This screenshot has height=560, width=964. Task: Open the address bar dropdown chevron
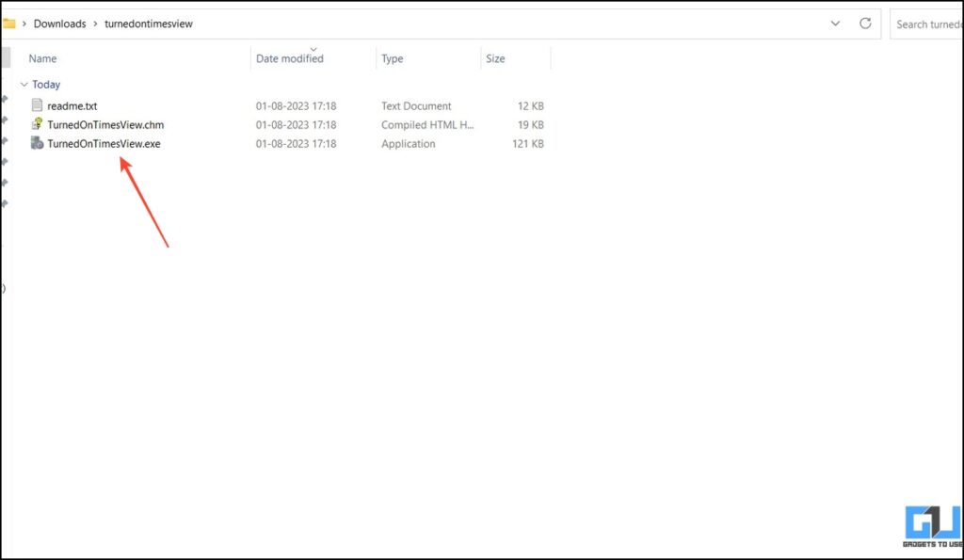pyautogui.click(x=835, y=24)
